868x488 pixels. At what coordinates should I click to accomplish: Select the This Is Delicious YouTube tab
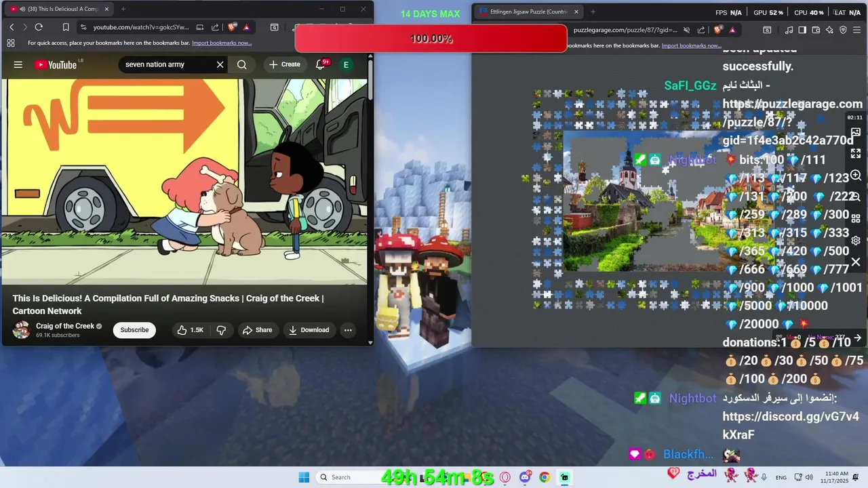(58, 9)
